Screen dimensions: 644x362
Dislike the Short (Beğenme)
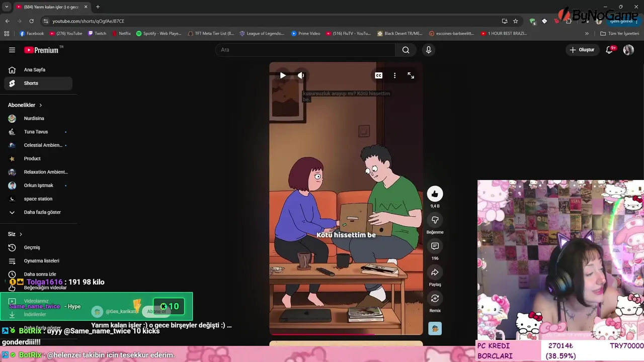click(x=435, y=220)
